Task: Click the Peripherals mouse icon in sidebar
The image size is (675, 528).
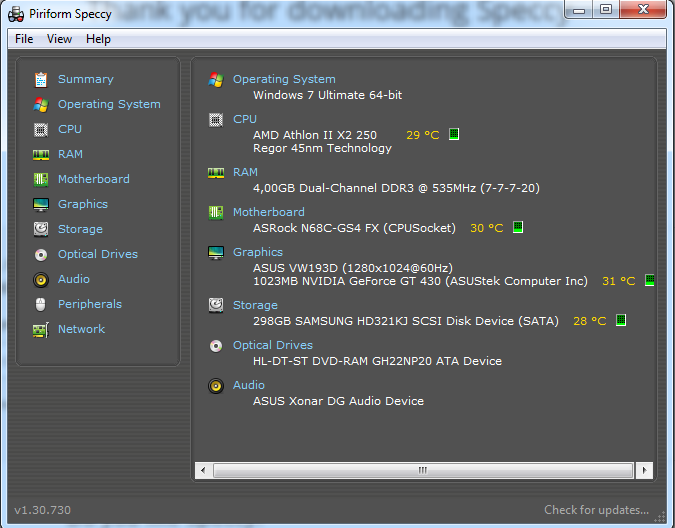Action: (41, 304)
